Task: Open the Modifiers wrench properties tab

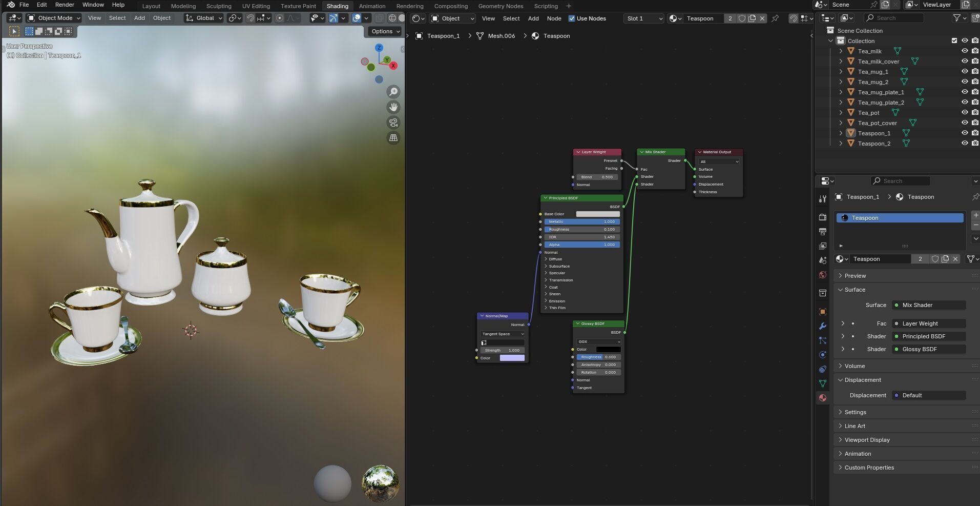Action: point(823,326)
